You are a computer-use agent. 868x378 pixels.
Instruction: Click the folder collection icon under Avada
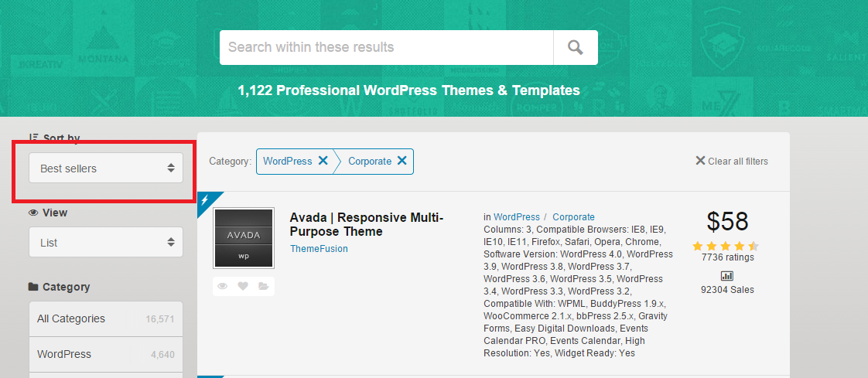(x=264, y=286)
